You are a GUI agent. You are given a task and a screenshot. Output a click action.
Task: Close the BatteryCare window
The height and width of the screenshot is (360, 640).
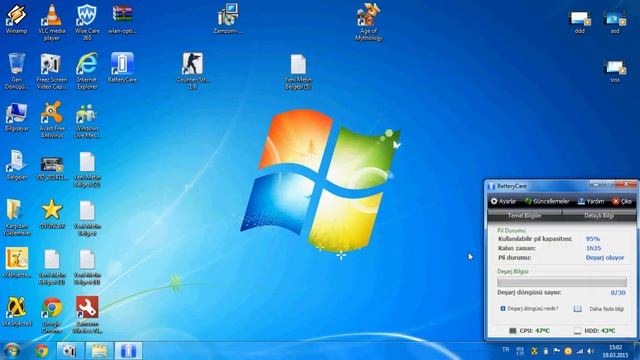[x=626, y=184]
